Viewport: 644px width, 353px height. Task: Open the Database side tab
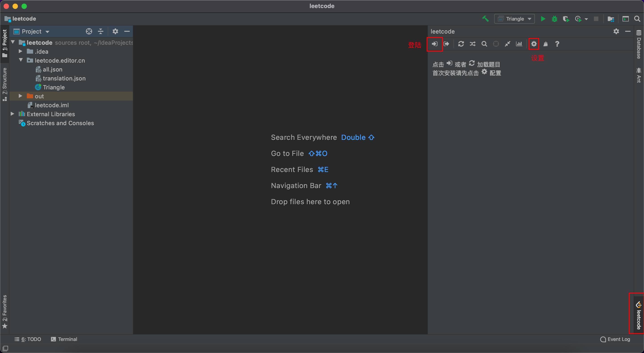coord(639,44)
